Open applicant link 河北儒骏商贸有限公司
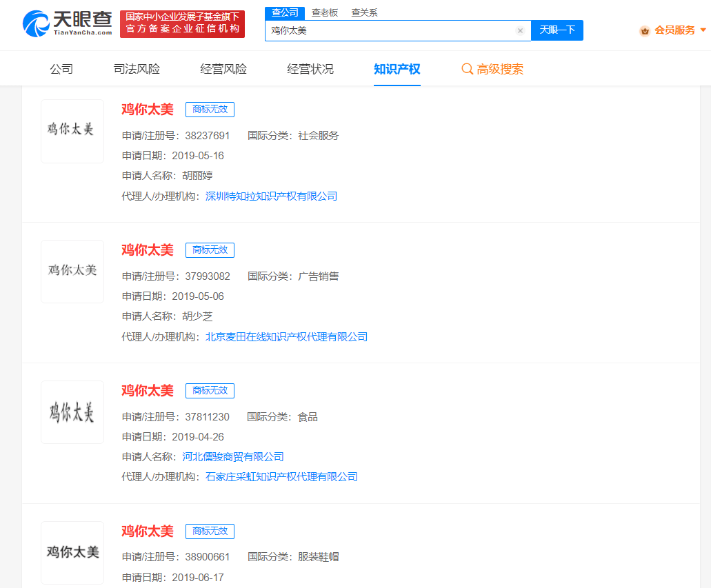This screenshot has height=588, width=711. tap(233, 457)
